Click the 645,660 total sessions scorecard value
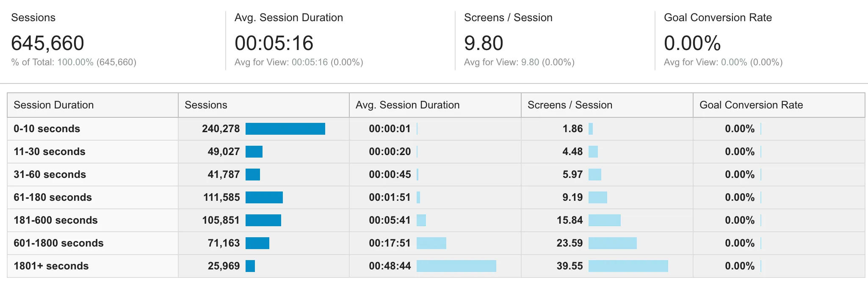This screenshot has width=868, height=294. pos(48,43)
